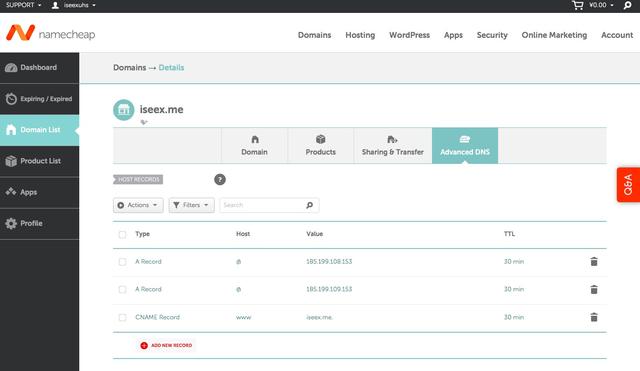This screenshot has height=371, width=640.
Task: Delete the CNAME Record for www
Action: point(594,317)
